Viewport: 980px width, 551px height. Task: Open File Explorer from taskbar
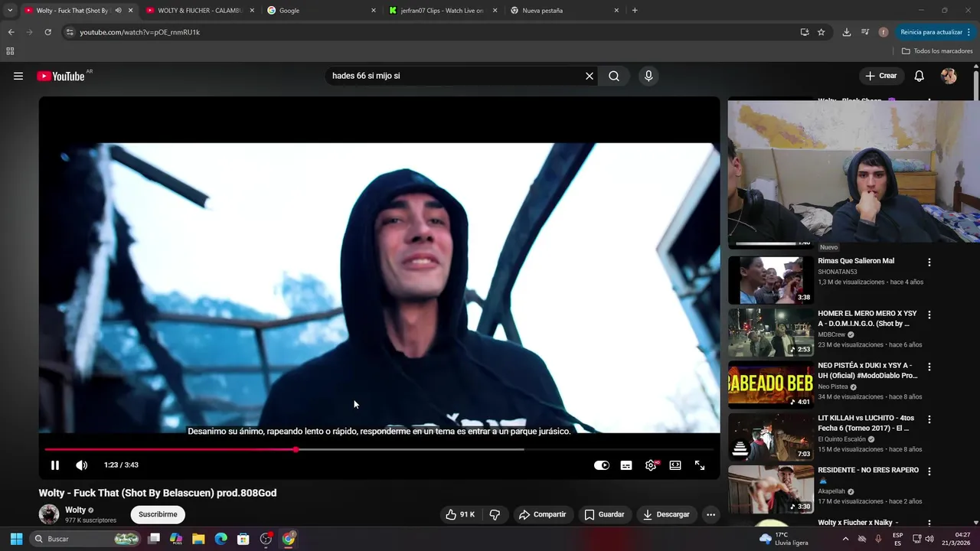198,539
